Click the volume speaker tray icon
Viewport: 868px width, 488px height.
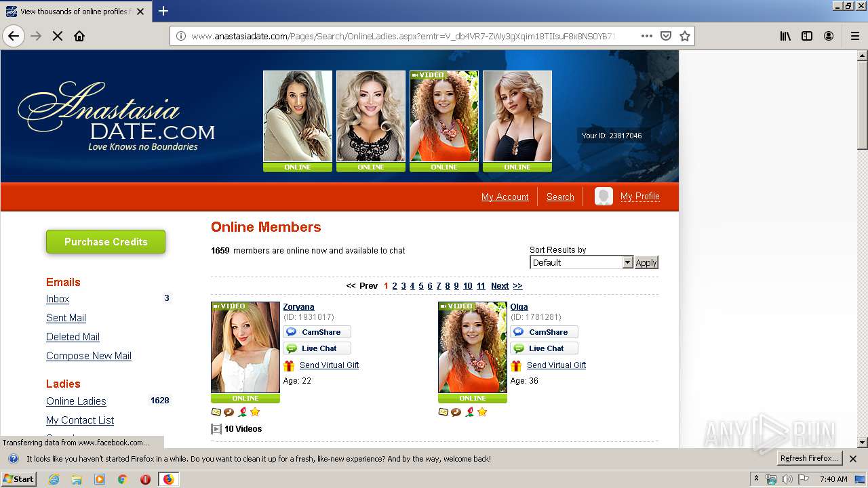point(787,479)
